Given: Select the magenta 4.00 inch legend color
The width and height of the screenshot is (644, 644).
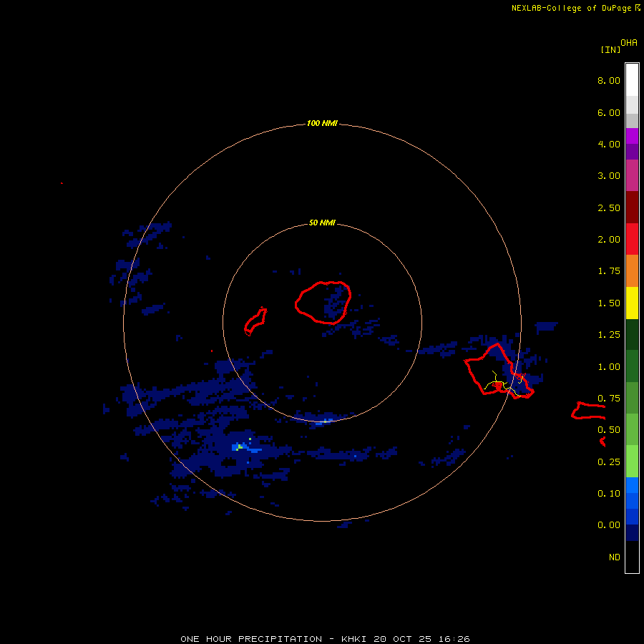Looking at the screenshot, I should 632,136.
